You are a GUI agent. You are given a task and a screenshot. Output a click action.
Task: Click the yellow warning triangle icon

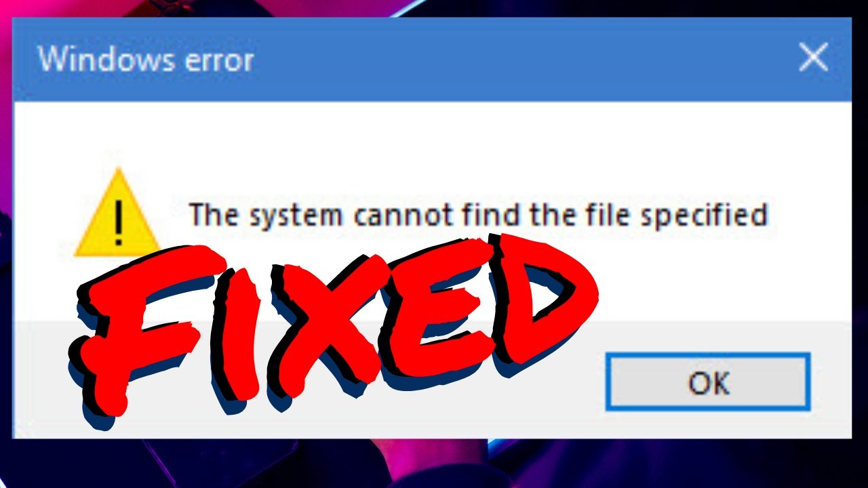pyautogui.click(x=118, y=213)
